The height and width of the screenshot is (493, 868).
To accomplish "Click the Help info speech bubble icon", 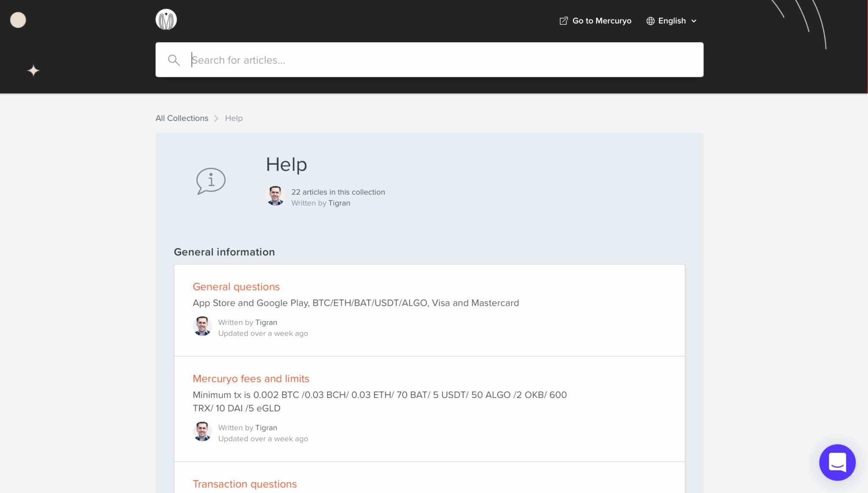I will (x=211, y=181).
